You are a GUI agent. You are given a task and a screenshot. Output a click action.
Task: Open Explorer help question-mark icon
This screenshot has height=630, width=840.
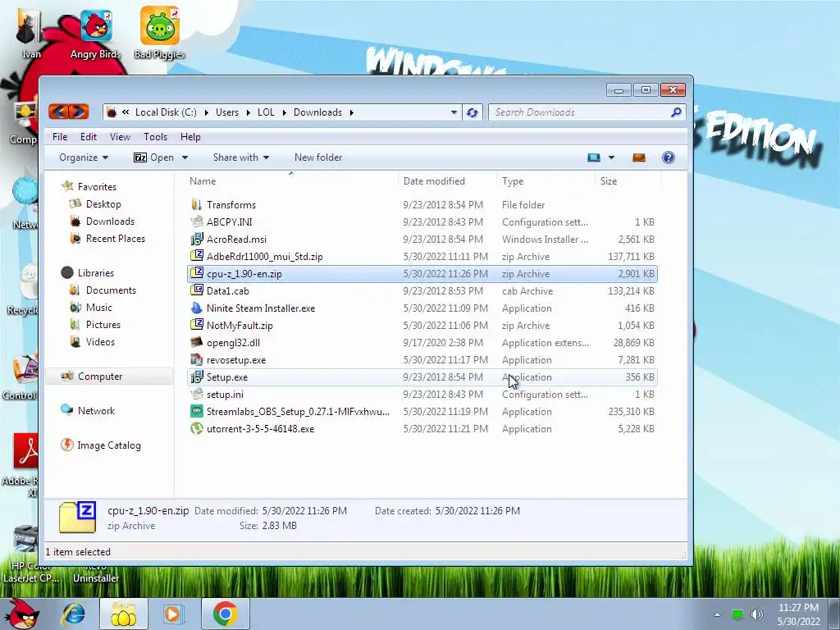coord(668,157)
